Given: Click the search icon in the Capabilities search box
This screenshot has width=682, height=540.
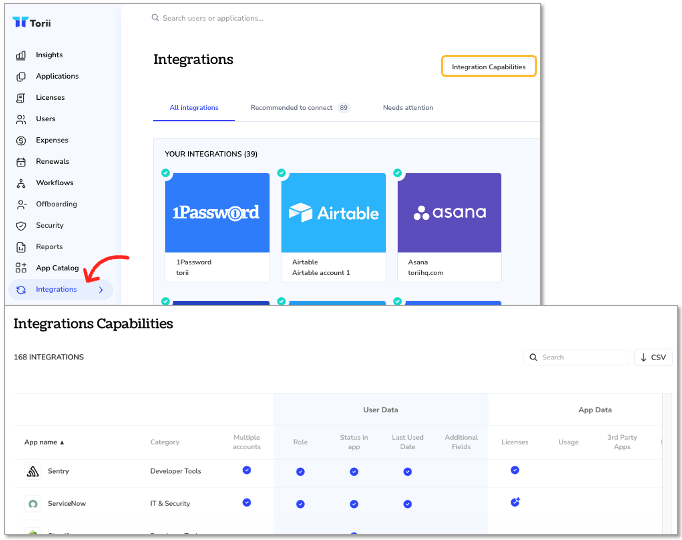Looking at the screenshot, I should tap(533, 357).
